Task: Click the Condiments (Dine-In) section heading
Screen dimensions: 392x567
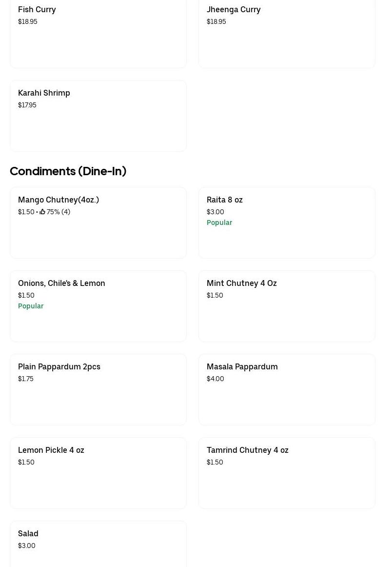Action: point(68,171)
